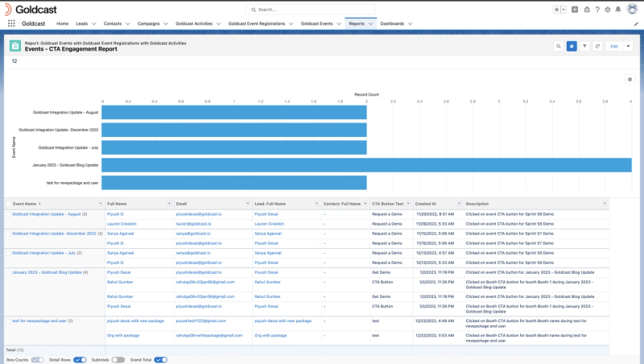
Task: Open the notifications bell
Action: tap(617, 10)
